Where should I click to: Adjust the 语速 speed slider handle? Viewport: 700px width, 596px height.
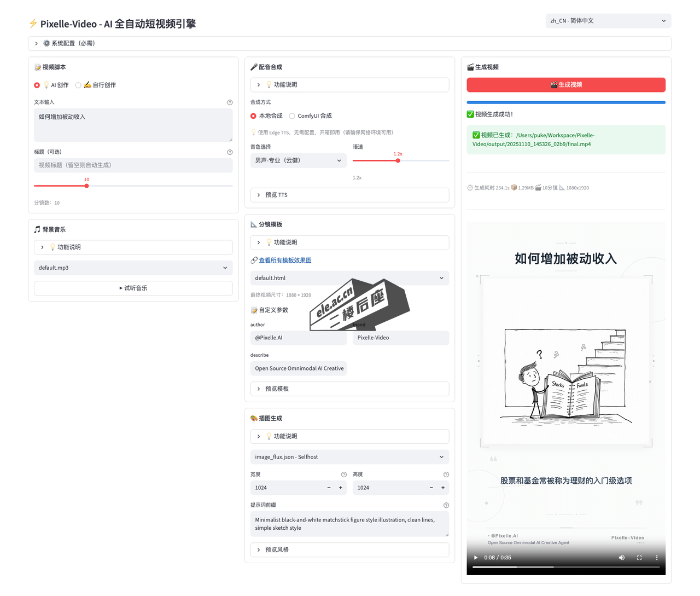[x=398, y=161]
